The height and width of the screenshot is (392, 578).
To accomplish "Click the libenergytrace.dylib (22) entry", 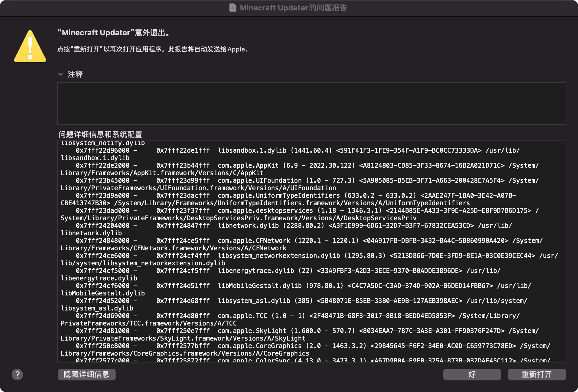I will 265,271.
